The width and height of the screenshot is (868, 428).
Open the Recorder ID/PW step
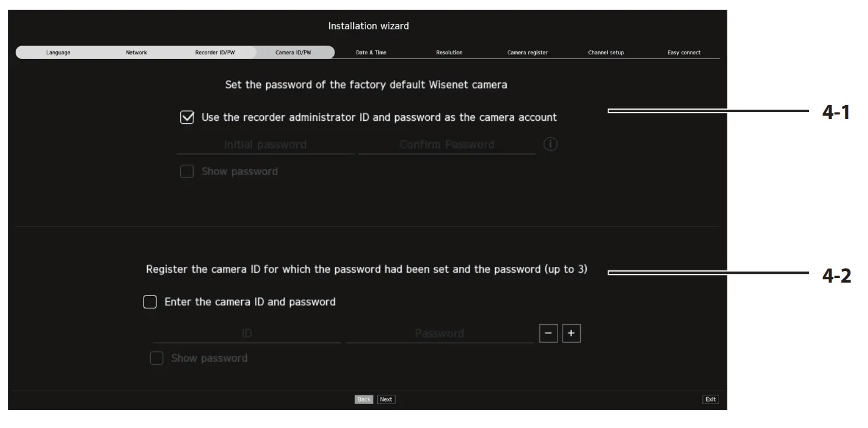pyautogui.click(x=214, y=52)
